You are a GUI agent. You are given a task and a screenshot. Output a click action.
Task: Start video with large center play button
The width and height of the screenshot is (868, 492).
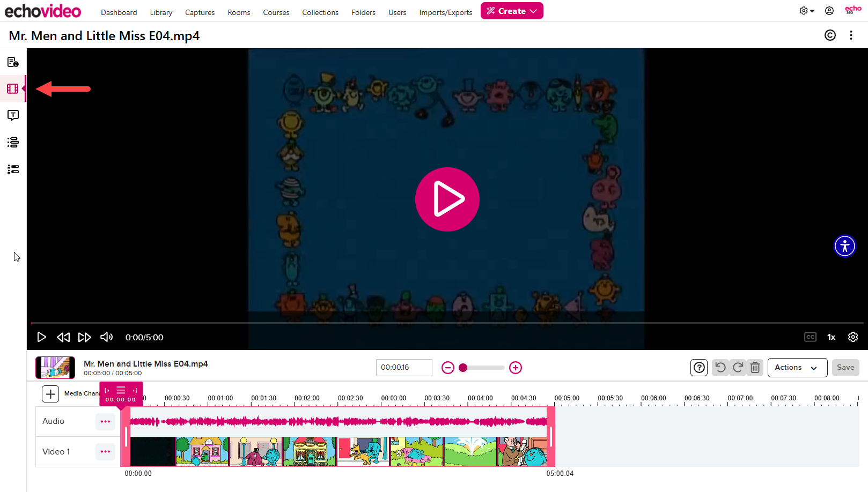pyautogui.click(x=447, y=199)
